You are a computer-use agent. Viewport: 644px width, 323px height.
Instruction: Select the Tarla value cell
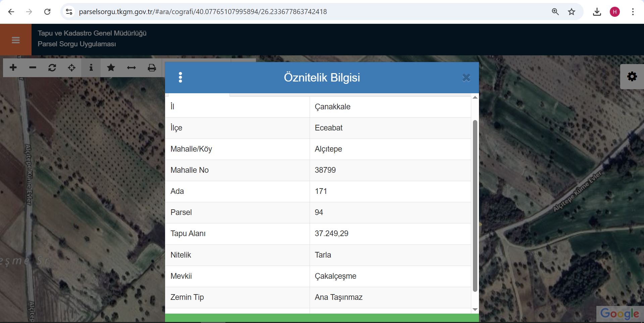[x=390, y=255]
